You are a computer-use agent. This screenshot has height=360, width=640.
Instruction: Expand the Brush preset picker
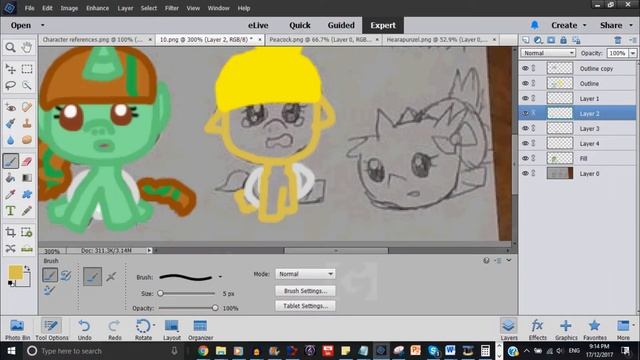(220, 277)
